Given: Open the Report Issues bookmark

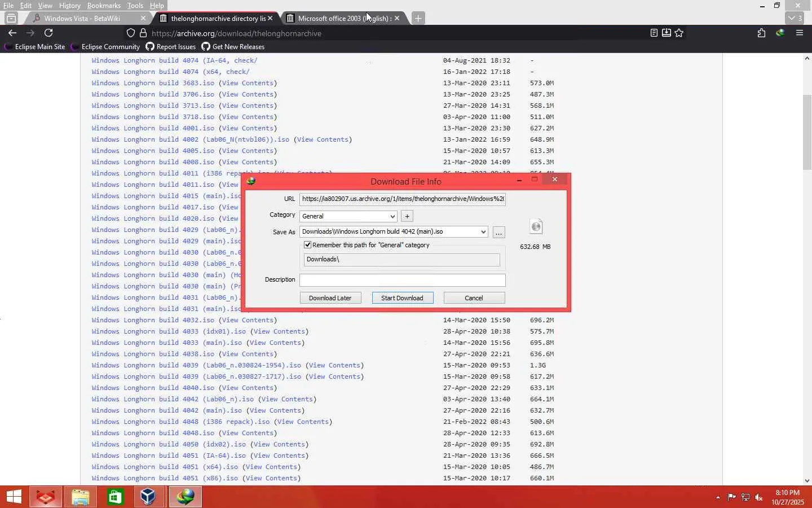Looking at the screenshot, I should [171, 47].
